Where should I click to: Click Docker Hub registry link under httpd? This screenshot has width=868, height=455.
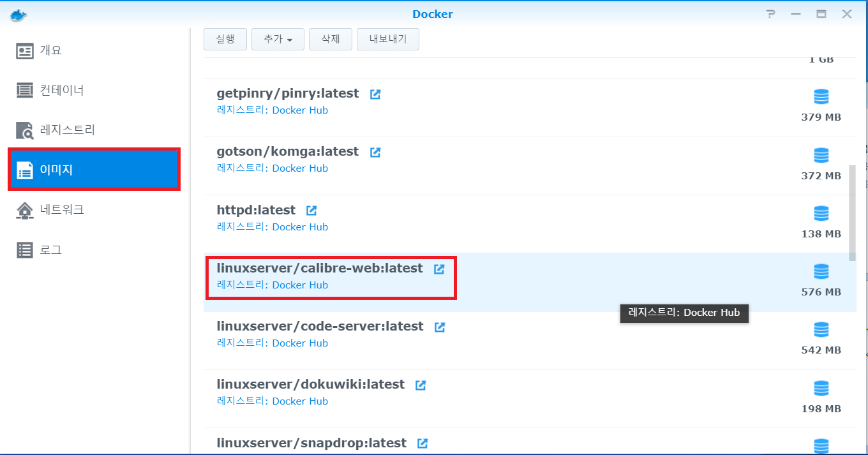click(300, 227)
